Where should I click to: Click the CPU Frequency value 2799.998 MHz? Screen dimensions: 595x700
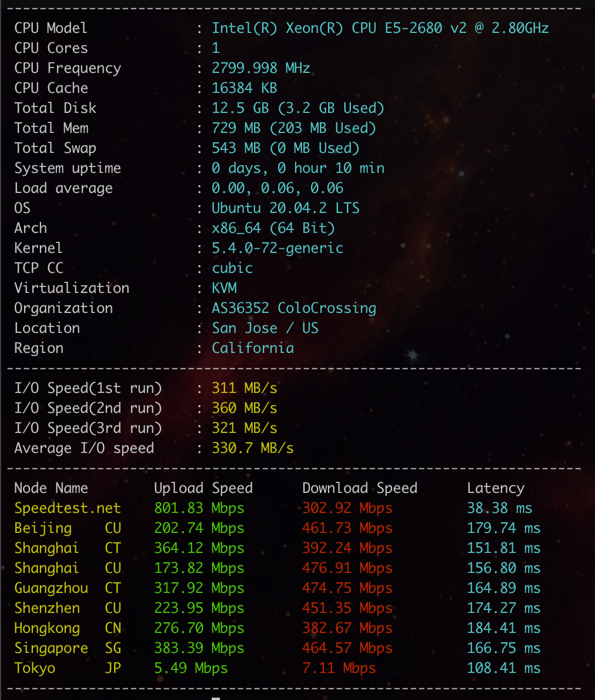(x=260, y=68)
